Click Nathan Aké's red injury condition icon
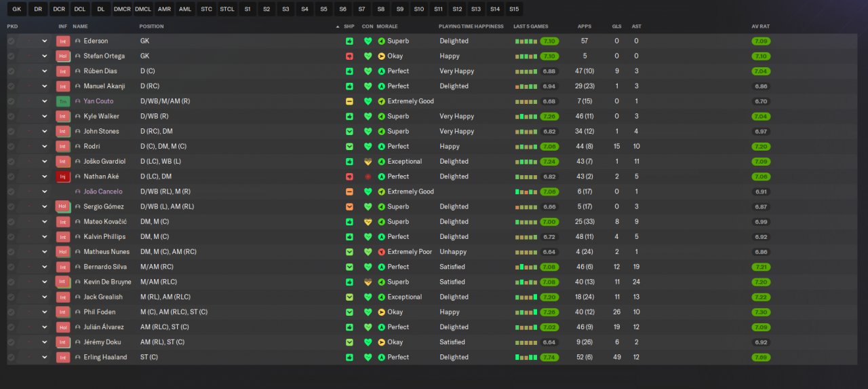The image size is (868, 389). coord(368,177)
